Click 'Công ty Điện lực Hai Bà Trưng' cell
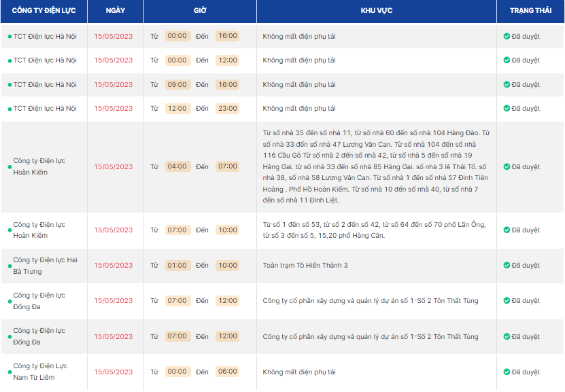 (x=46, y=266)
